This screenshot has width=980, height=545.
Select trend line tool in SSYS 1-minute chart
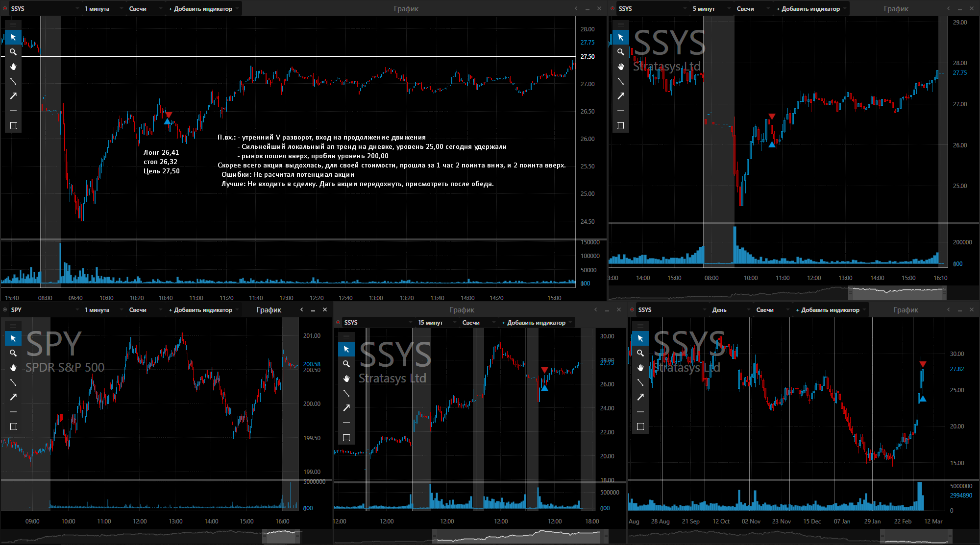(13, 81)
